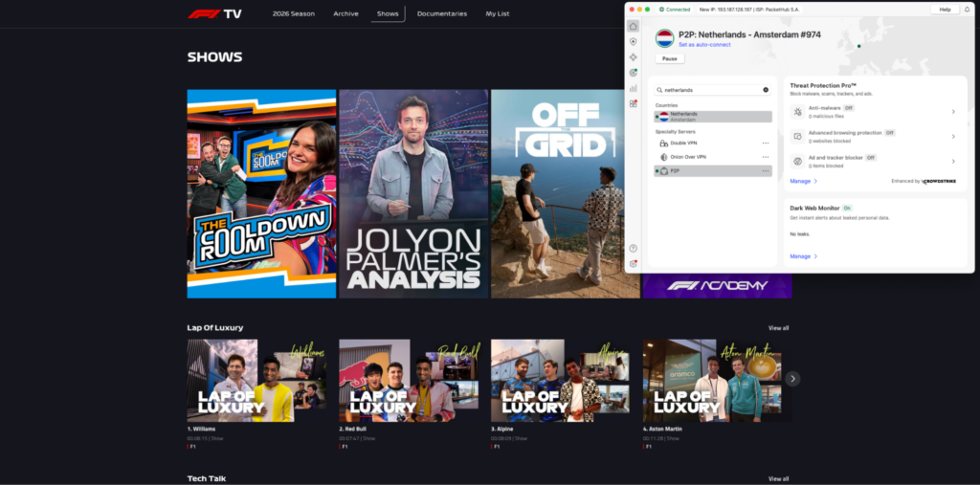Click the green Connected status indicator
The image size is (980, 485).
click(x=675, y=10)
